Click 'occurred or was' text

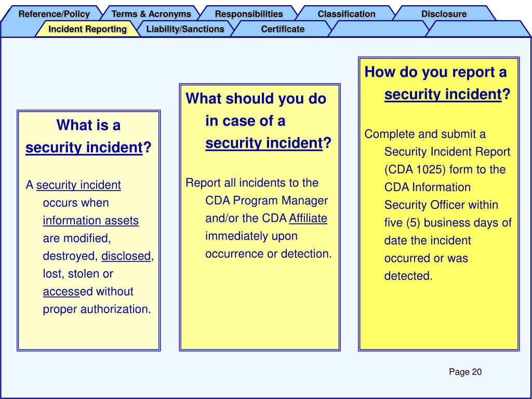tap(426, 258)
